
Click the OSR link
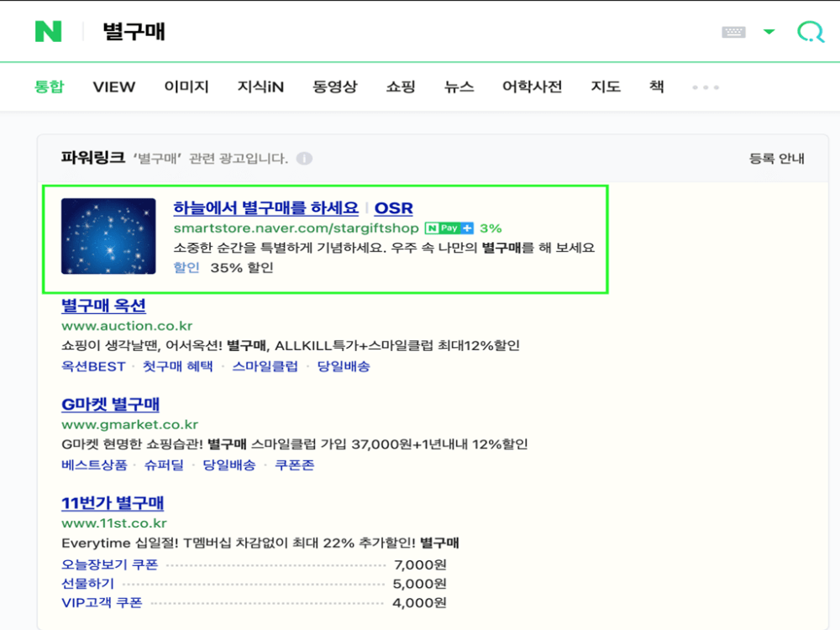393,207
